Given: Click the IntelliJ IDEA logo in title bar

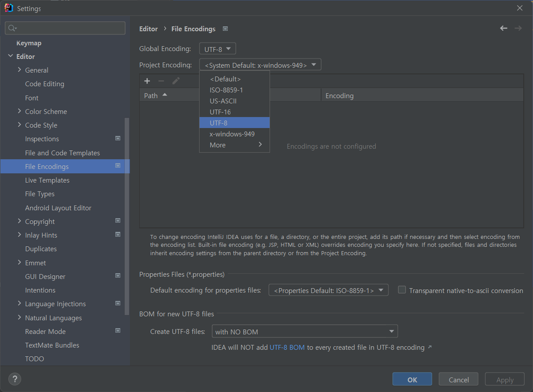Looking at the screenshot, I should 9,8.
